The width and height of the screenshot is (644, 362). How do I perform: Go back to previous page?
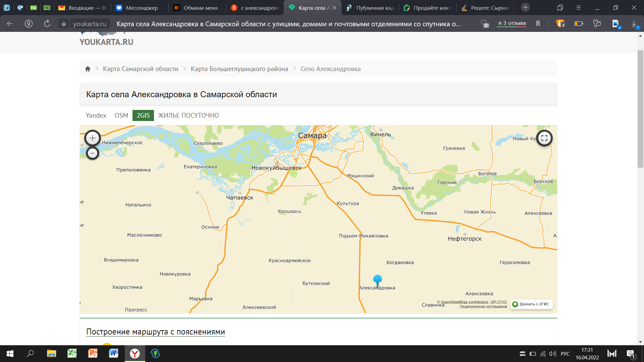(x=10, y=24)
